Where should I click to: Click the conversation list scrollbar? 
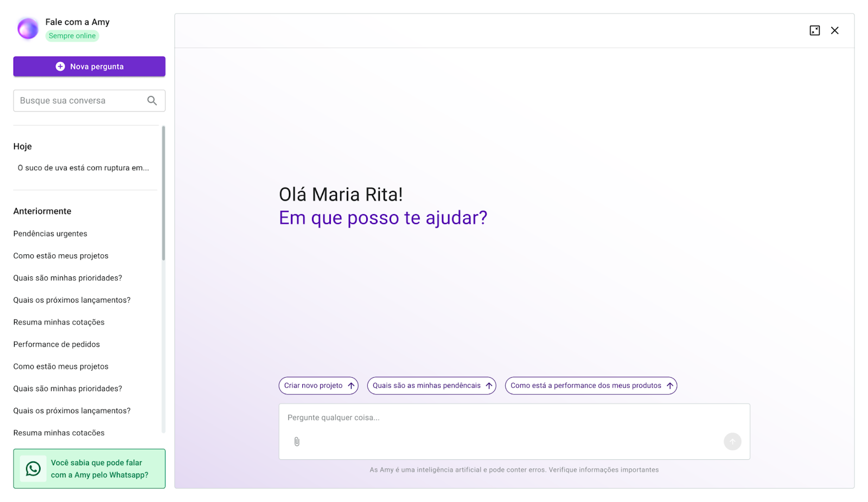(163, 193)
